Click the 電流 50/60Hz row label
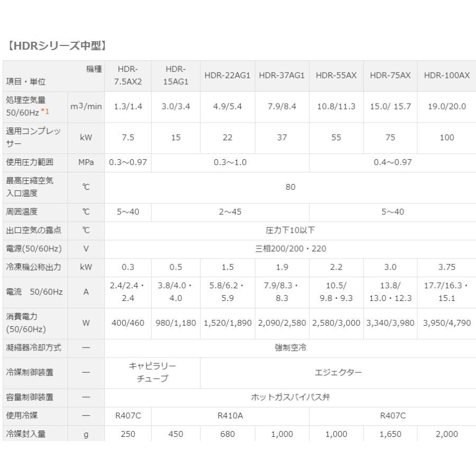The image size is (476, 476). click(34, 292)
